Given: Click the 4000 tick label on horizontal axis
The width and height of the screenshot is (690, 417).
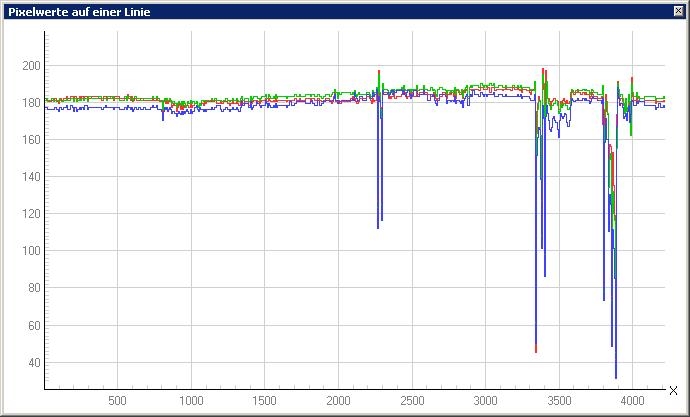Looking at the screenshot, I should click(631, 401).
